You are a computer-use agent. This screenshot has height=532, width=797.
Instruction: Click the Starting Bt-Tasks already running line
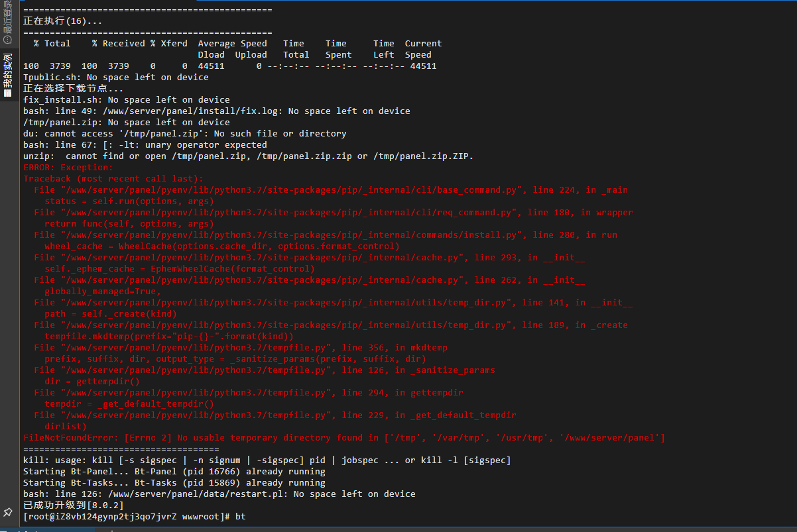pos(174,482)
